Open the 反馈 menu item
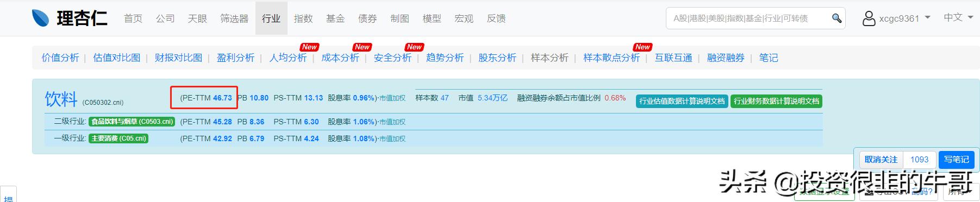980x202 pixels. click(x=496, y=18)
